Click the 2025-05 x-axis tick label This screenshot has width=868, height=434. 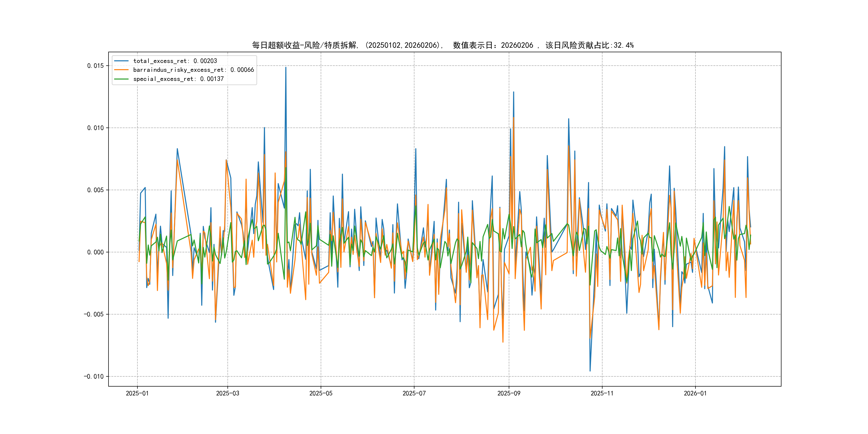321,393
